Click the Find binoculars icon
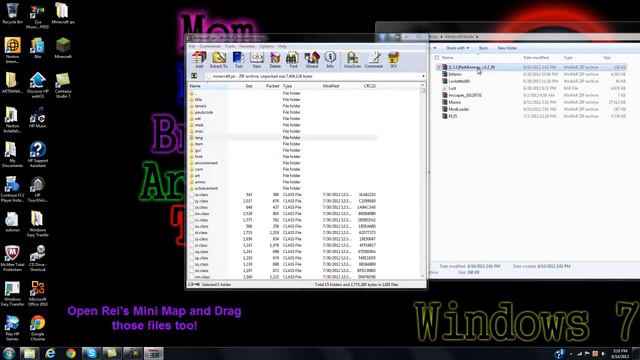The height and width of the screenshot is (360, 640). (x=293, y=60)
